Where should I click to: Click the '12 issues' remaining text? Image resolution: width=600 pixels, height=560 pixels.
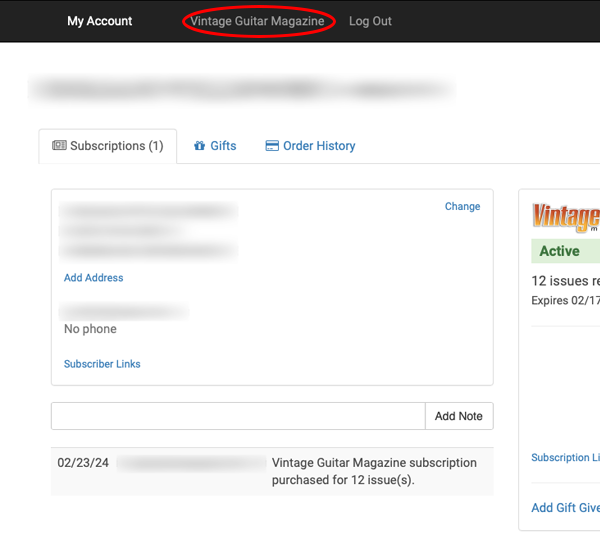pyautogui.click(x=566, y=281)
